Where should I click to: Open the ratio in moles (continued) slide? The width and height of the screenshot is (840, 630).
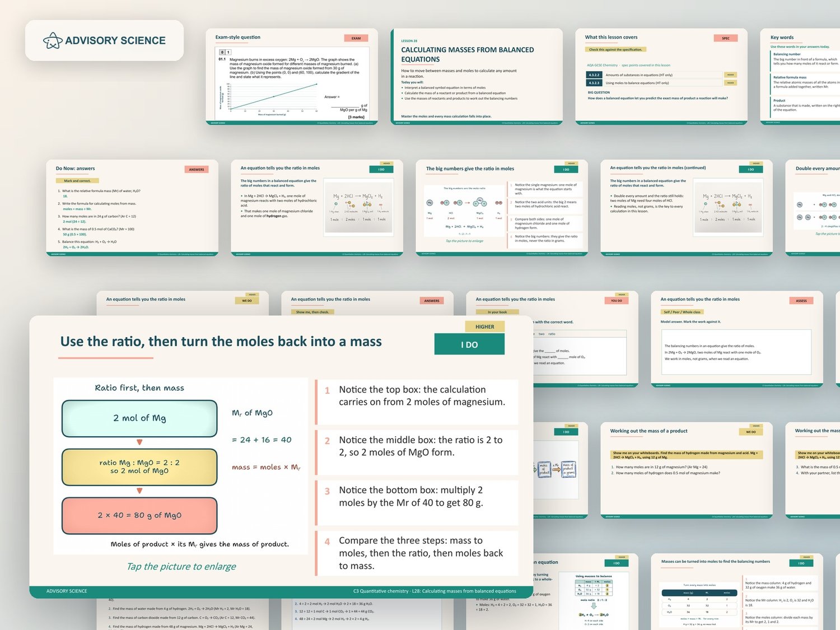[x=687, y=208]
